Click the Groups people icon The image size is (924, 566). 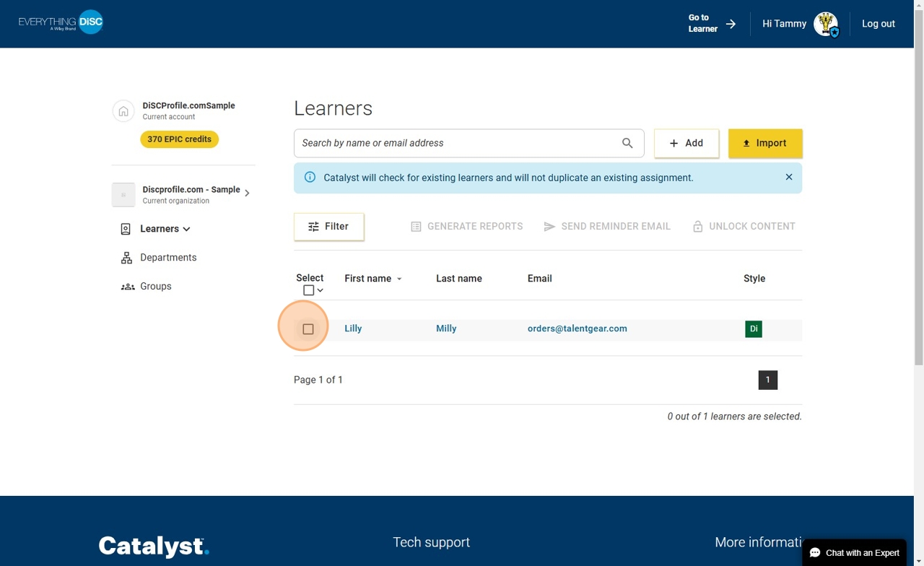(128, 287)
